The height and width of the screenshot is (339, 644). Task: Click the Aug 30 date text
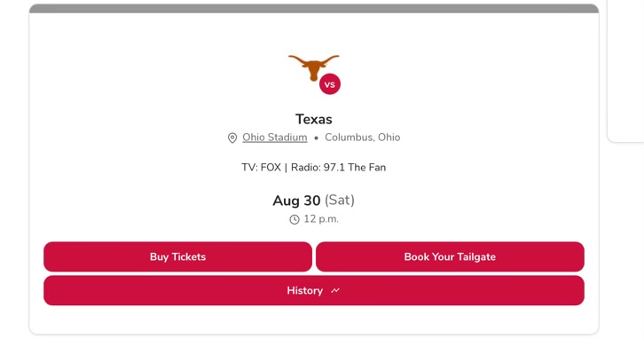click(x=296, y=201)
